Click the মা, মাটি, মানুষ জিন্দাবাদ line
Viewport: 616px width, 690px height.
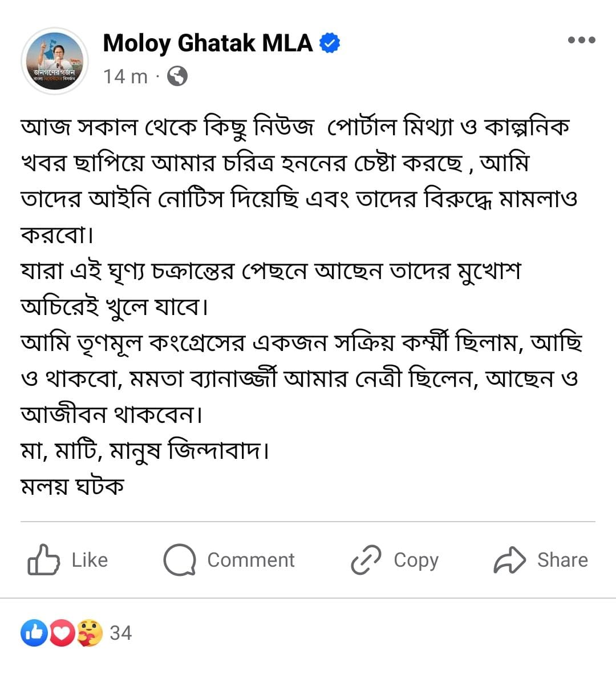[x=145, y=451]
